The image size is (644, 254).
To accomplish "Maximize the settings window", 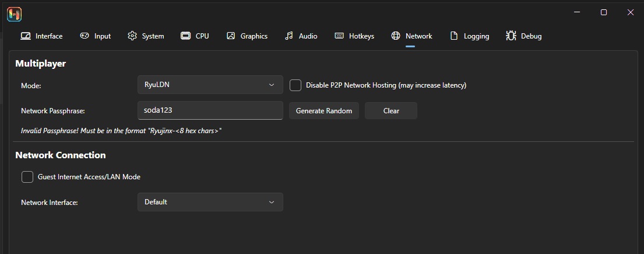I will click(x=604, y=12).
